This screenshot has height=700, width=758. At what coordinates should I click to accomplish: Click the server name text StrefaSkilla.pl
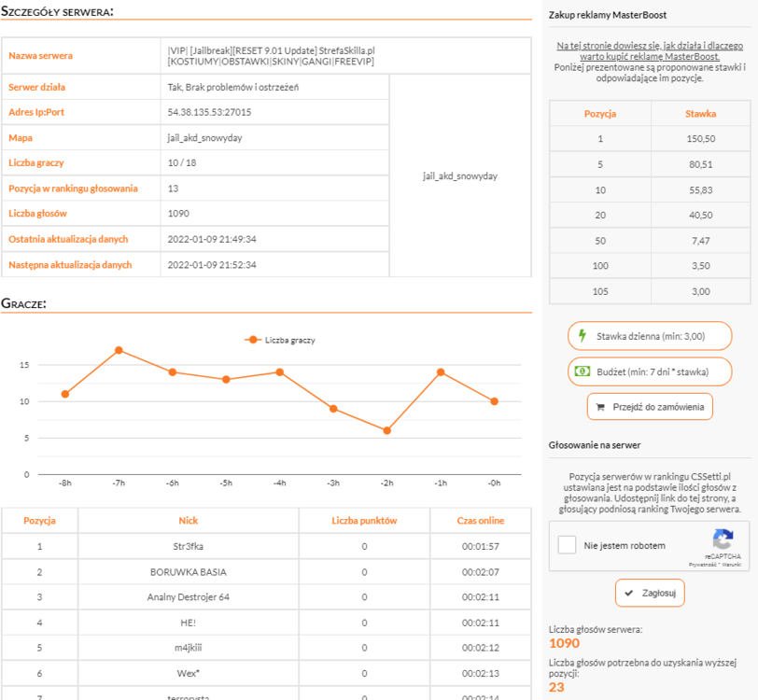click(x=346, y=50)
